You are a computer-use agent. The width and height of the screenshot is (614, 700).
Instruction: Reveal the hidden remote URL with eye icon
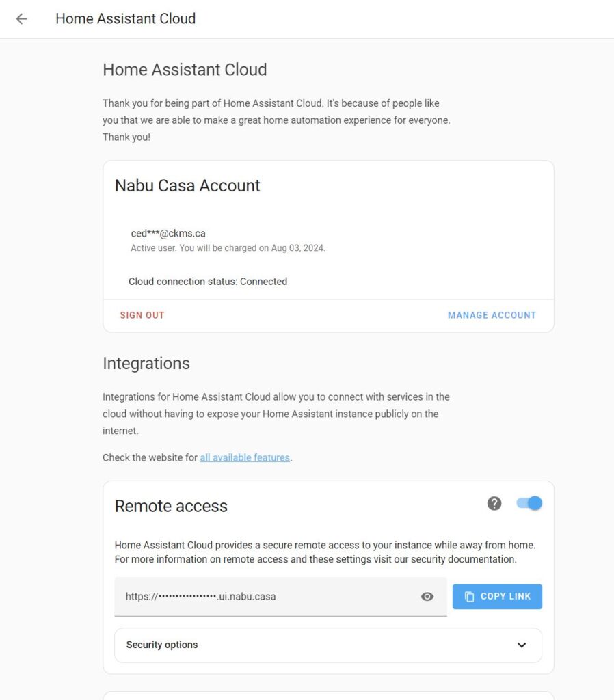(x=427, y=597)
